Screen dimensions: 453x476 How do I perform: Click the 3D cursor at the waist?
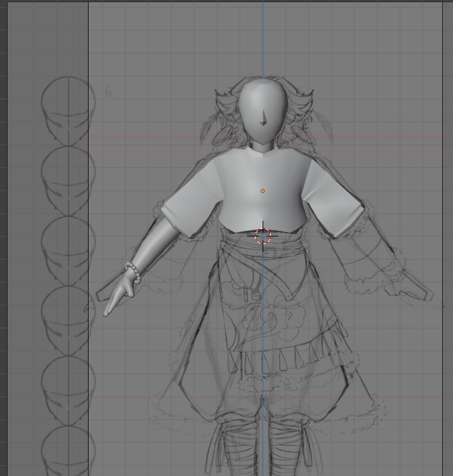coord(263,236)
